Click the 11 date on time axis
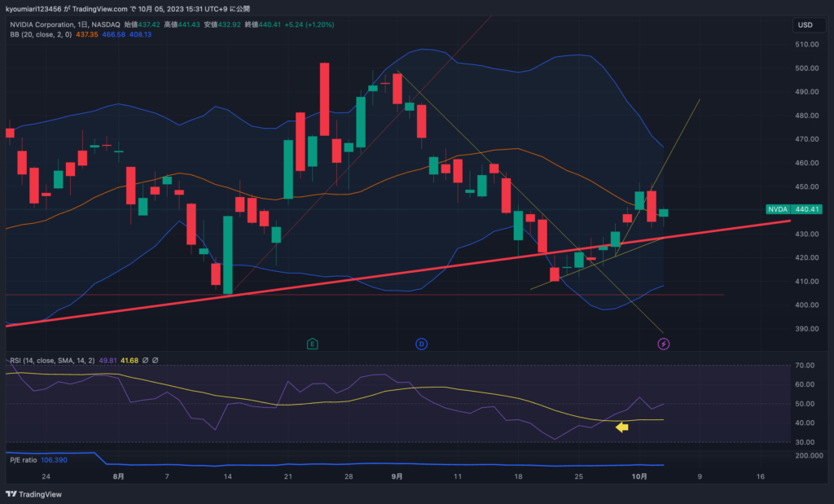Viewport: 834px width, 504px height. tap(458, 476)
